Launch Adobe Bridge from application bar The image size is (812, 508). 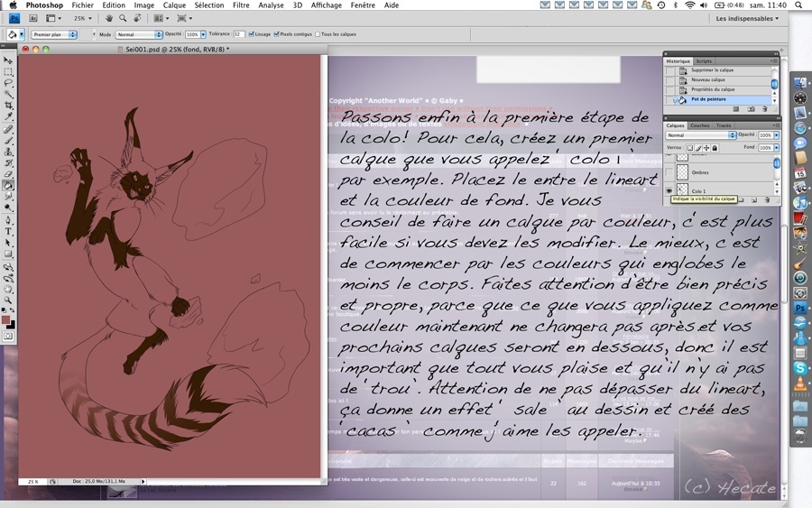33,18
